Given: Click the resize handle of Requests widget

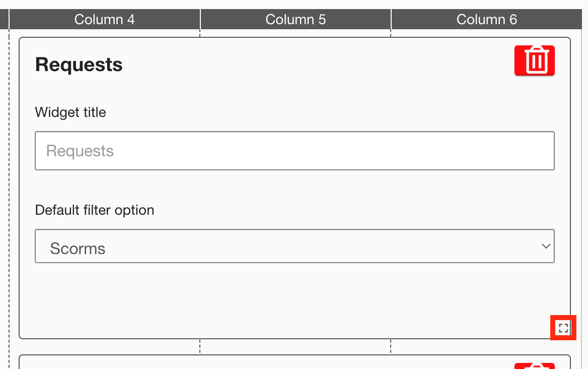Looking at the screenshot, I should pyautogui.click(x=563, y=328).
